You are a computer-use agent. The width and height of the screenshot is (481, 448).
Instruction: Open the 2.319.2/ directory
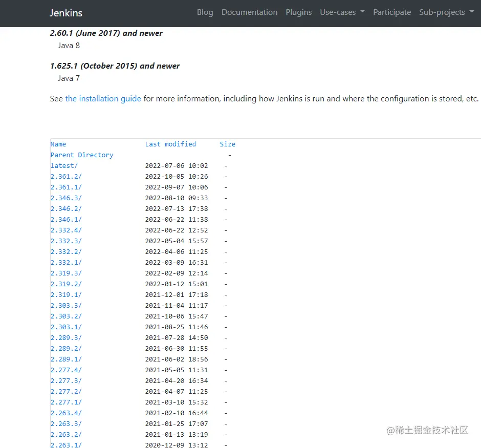[66, 284]
